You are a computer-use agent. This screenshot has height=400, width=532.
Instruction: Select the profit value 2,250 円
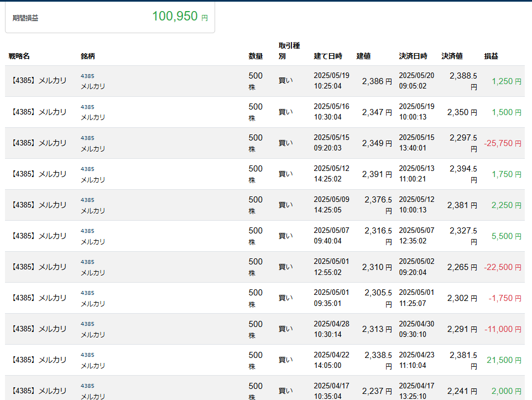click(507, 205)
